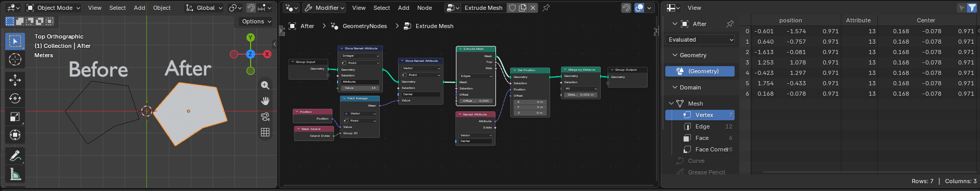Viewport: 980px width, 191px height.
Task: Collapse the Group Input node
Action: coord(293,62)
